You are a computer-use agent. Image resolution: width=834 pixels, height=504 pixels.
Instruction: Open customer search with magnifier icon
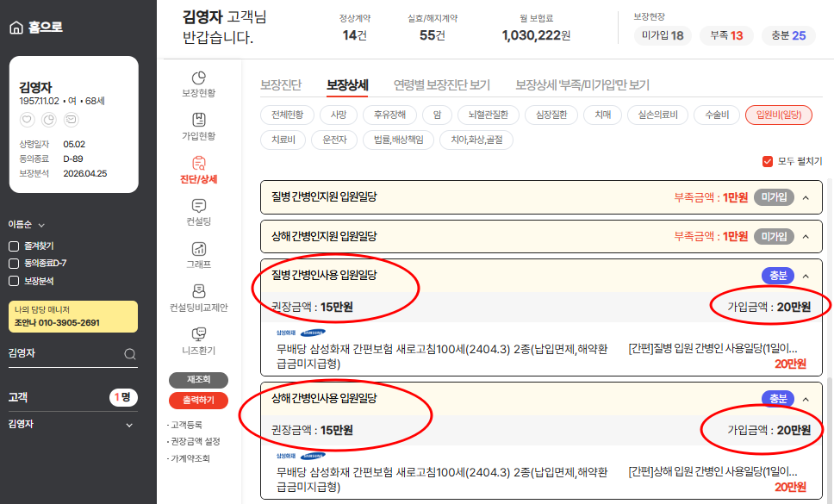click(129, 353)
